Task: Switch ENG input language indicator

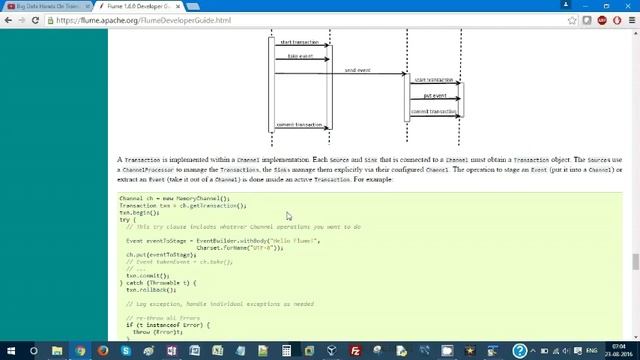Action: pos(591,351)
